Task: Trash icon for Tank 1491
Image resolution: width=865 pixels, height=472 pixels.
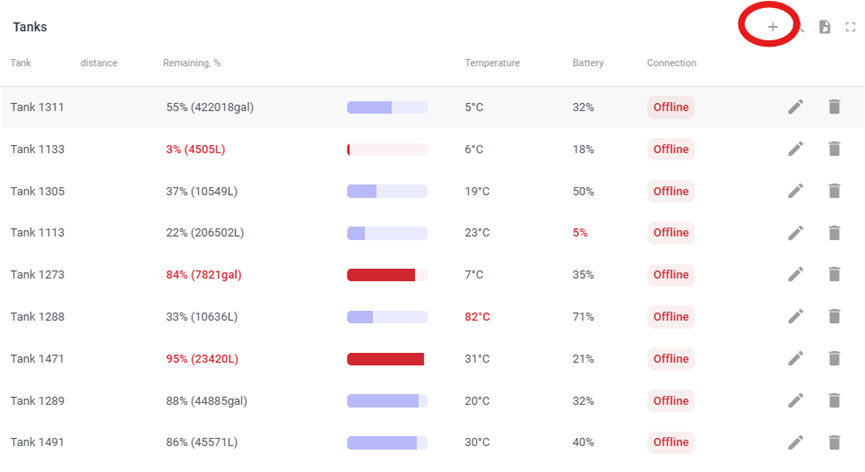Action: [834, 442]
